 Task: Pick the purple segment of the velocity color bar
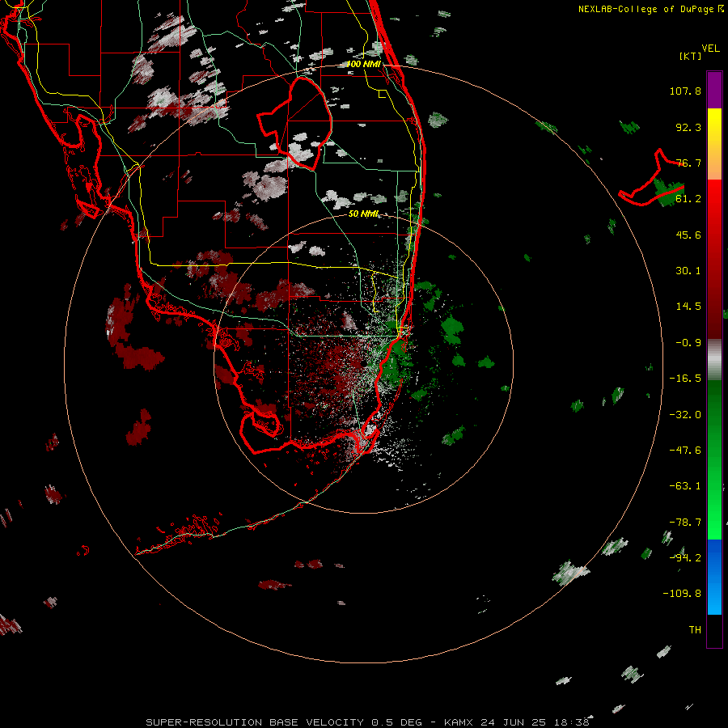(x=714, y=90)
